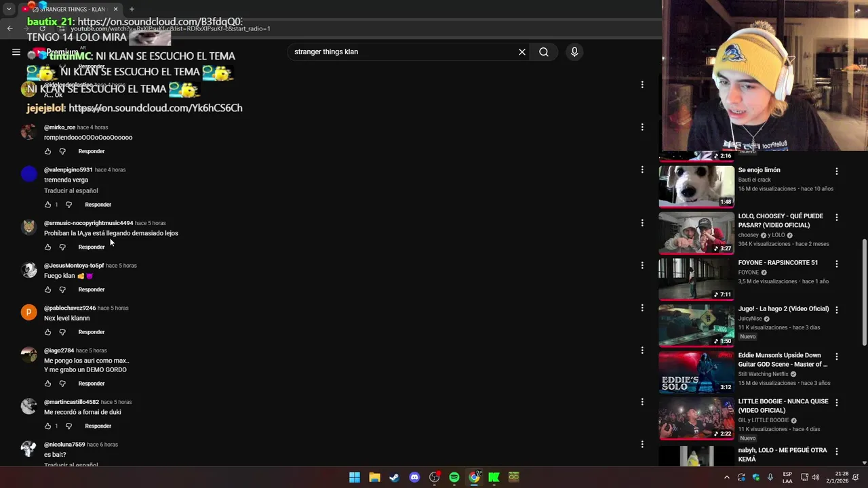This screenshot has width=868, height=488.
Task: Open 'Se enojo limón' video thumbnail
Action: coord(696,186)
